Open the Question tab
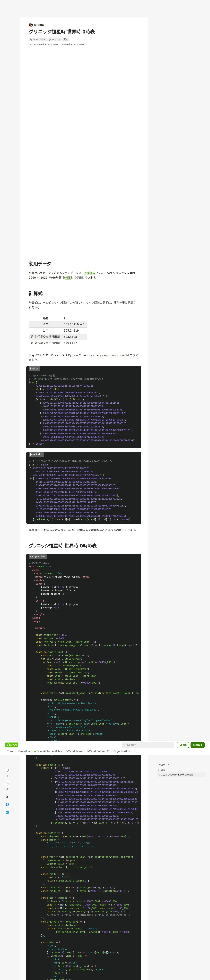 click(24, 751)
